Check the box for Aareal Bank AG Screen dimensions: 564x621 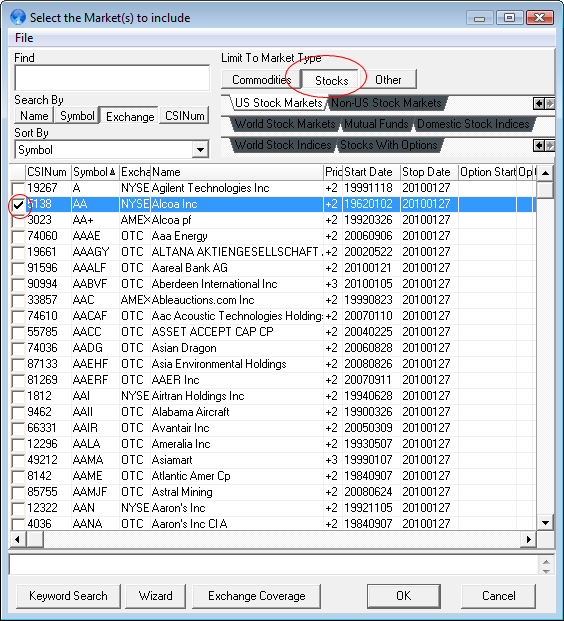pos(18,269)
